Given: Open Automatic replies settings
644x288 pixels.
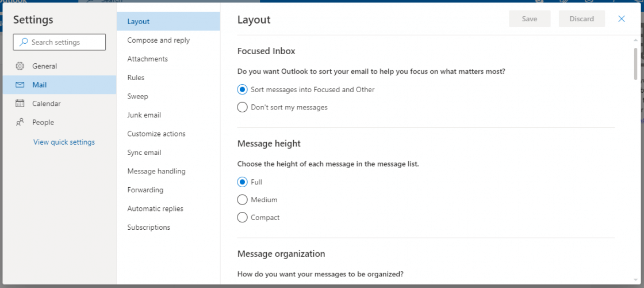Looking at the screenshot, I should pos(168,209).
